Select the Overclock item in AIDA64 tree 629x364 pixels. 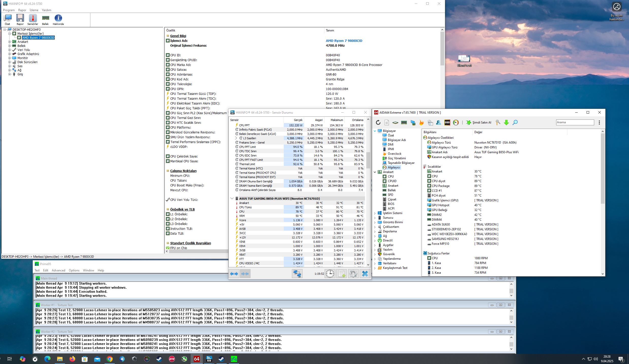pos(394,154)
